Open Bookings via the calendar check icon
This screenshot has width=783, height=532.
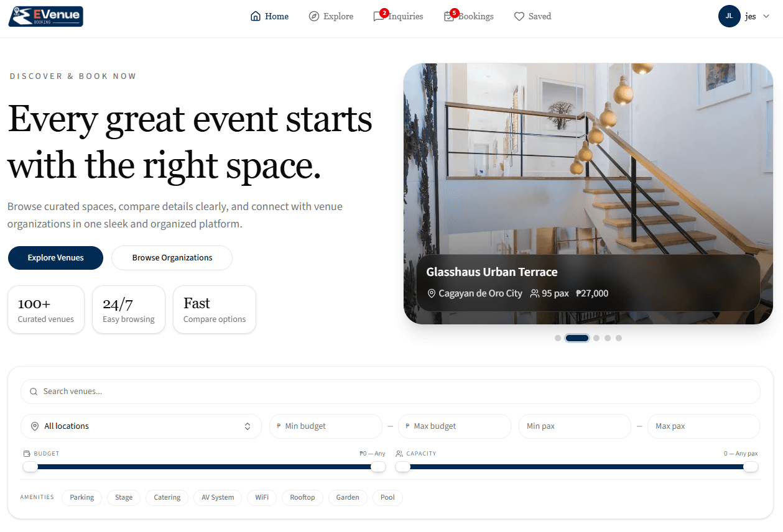pyautogui.click(x=449, y=17)
